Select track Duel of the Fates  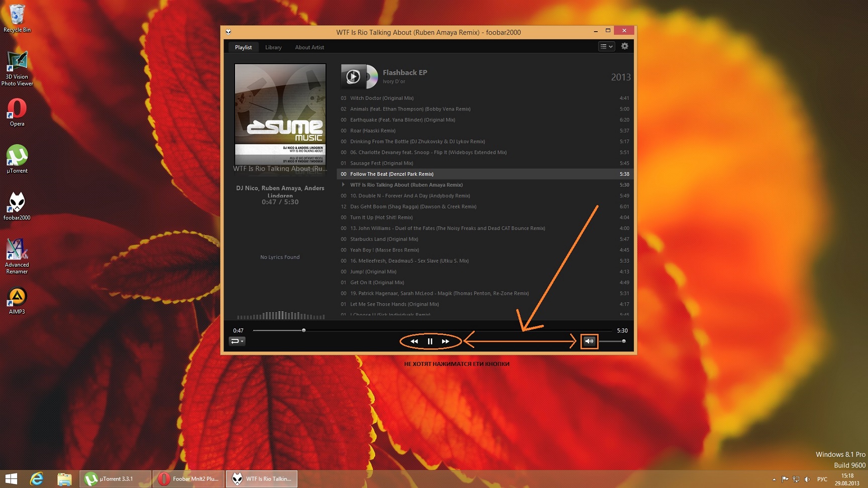[x=486, y=228]
